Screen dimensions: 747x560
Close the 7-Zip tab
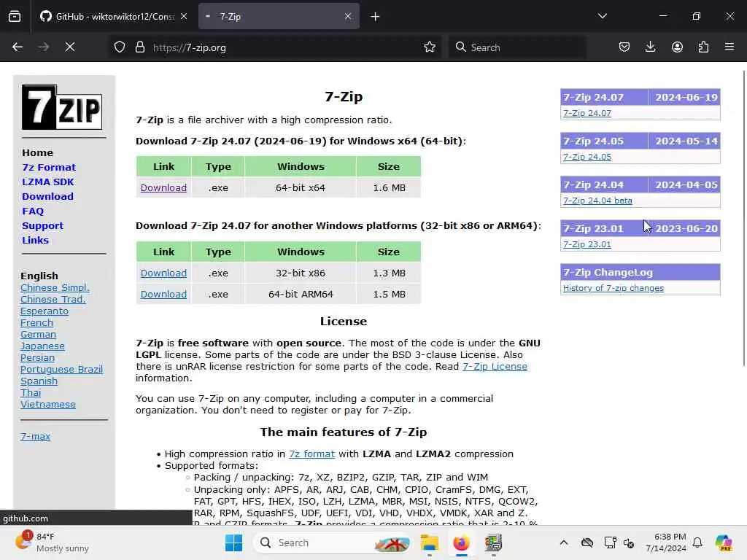(348, 17)
